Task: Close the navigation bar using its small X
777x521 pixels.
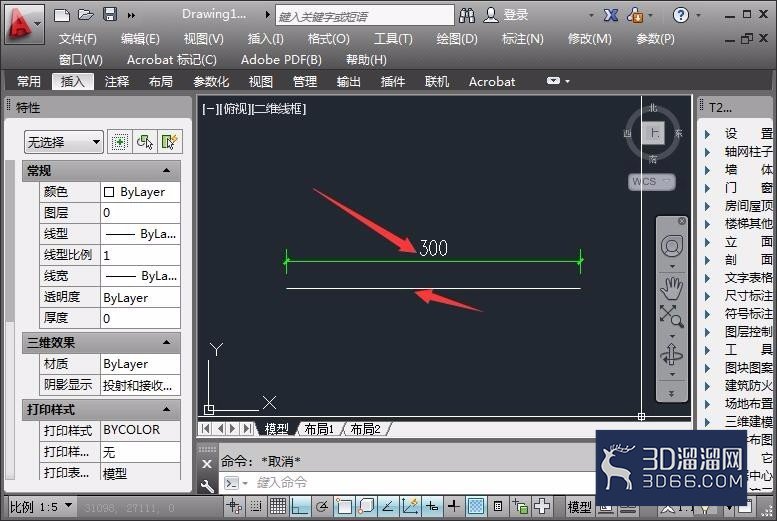Action: (682, 221)
